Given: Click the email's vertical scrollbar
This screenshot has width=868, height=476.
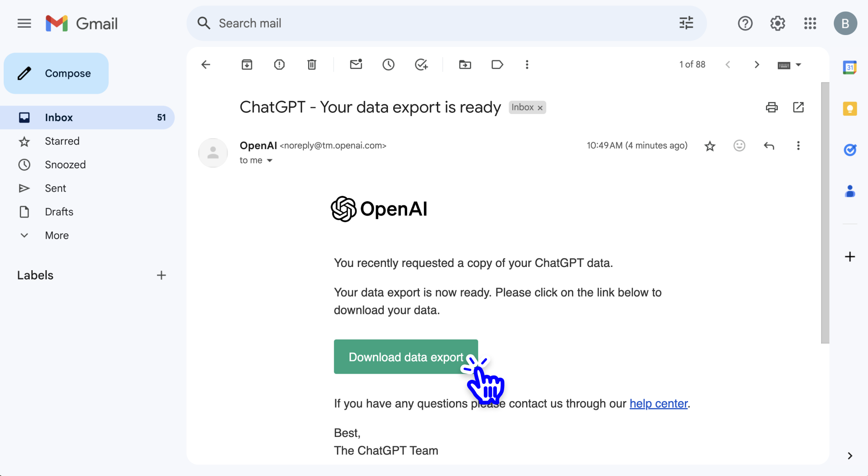Looking at the screenshot, I should (x=825, y=212).
